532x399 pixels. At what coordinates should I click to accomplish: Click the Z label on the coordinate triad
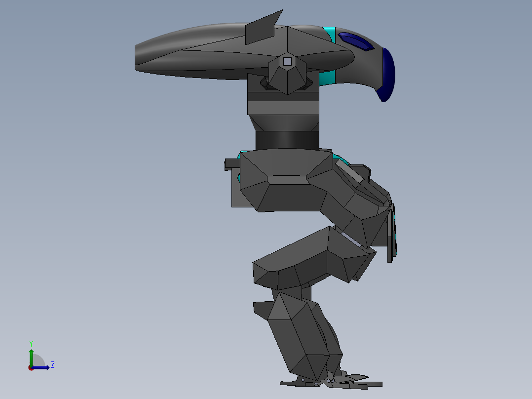(x=53, y=365)
